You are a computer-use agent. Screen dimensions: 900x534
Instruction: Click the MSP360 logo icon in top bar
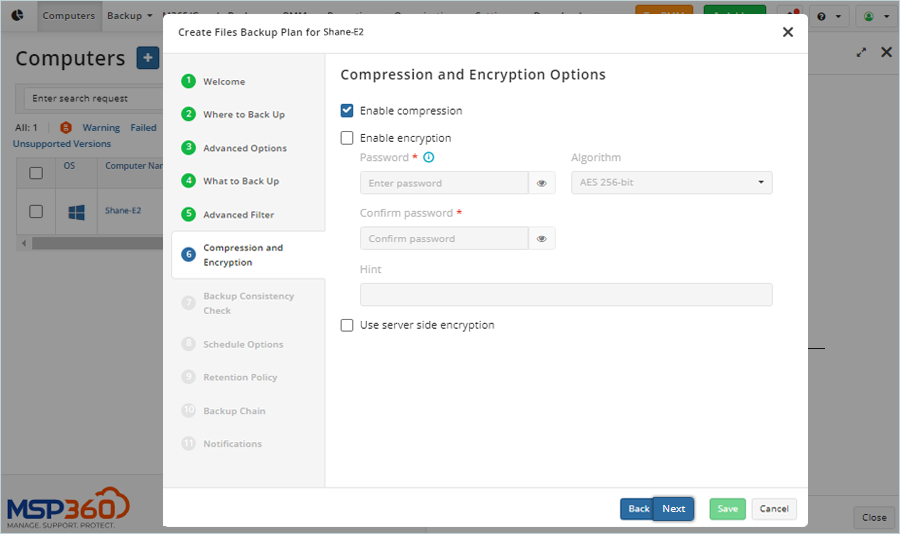(18, 16)
